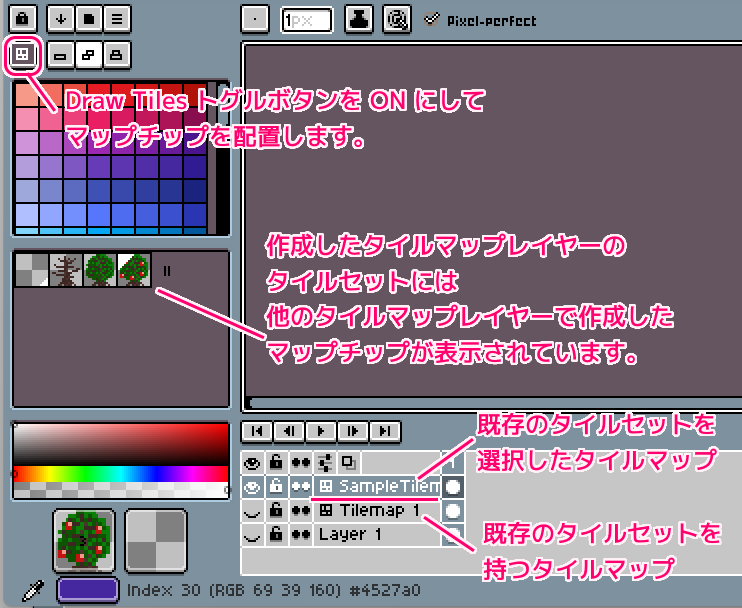Select the Tilemap 1 cel circle

point(453,511)
